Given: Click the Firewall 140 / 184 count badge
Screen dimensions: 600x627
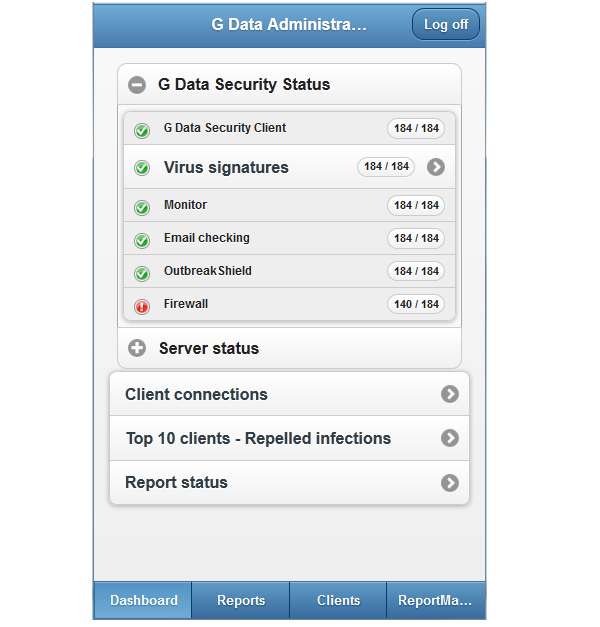Looking at the screenshot, I should [x=415, y=304].
